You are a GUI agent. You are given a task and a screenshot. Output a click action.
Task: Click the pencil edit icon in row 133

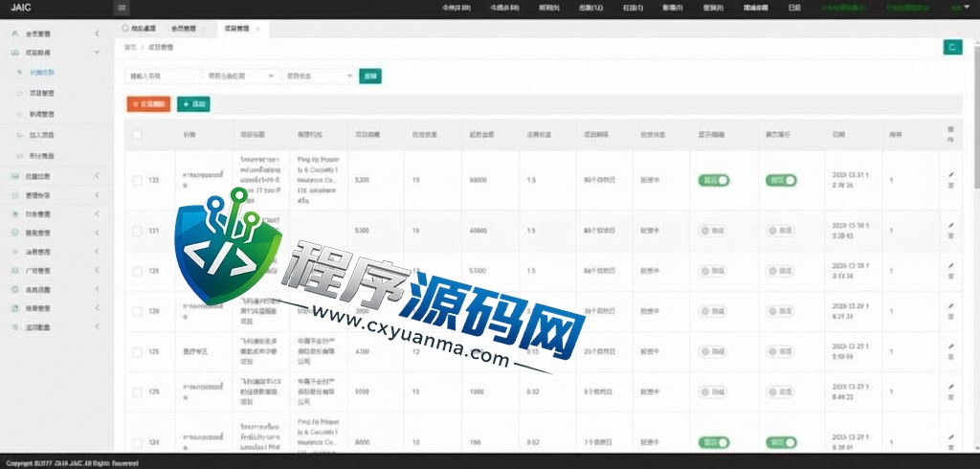click(x=950, y=175)
